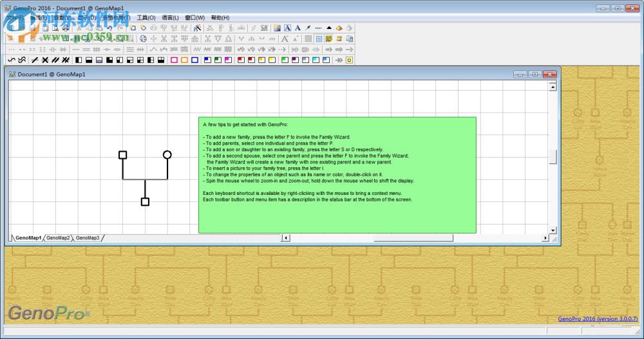The image size is (644, 339).
Task: Open the 帮助(H) menu
Action: tap(220, 17)
